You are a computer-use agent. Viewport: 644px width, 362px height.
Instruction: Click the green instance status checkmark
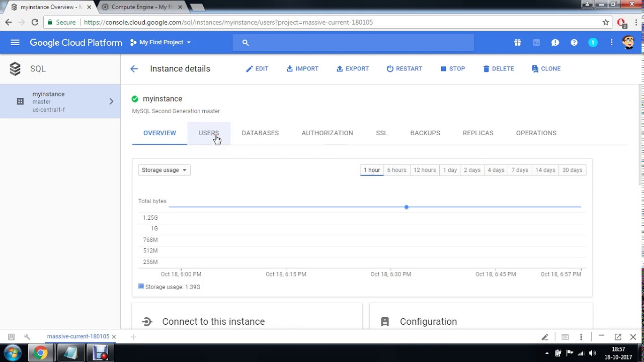coord(135,99)
